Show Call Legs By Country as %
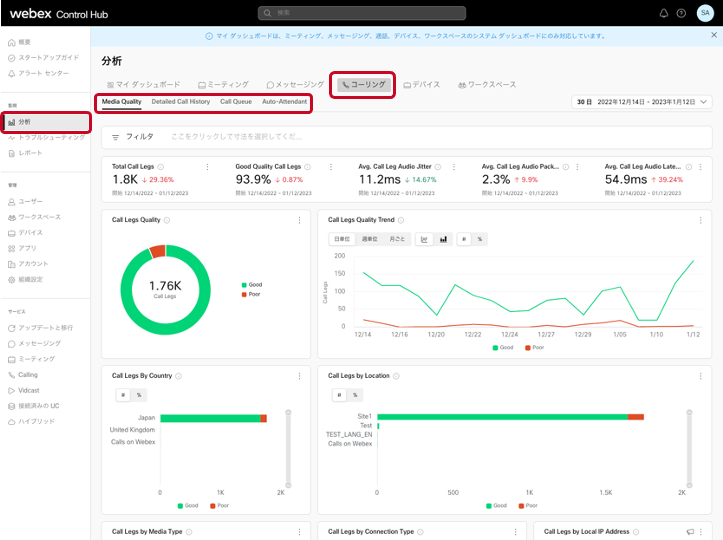Viewport: 723px width, 540px height. tap(139, 395)
